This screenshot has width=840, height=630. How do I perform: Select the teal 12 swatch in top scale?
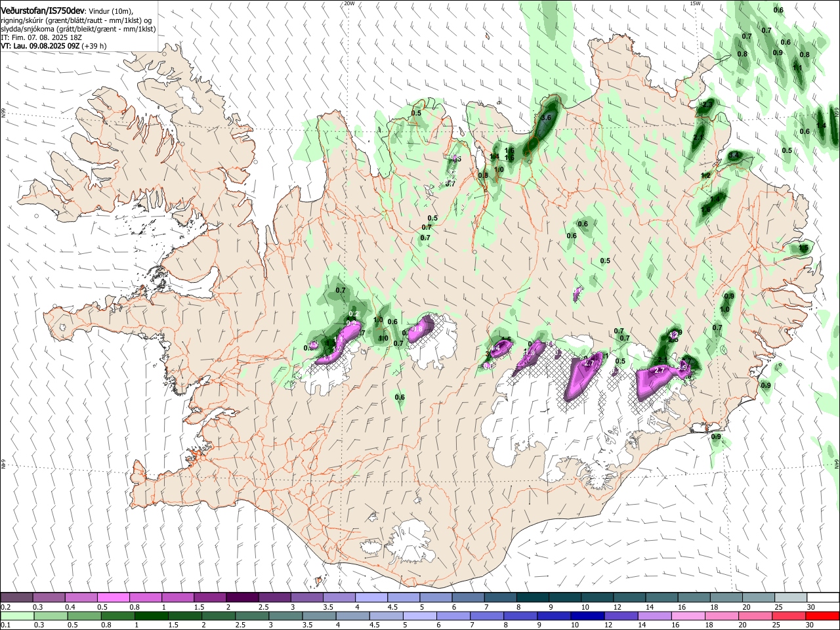[629, 597]
